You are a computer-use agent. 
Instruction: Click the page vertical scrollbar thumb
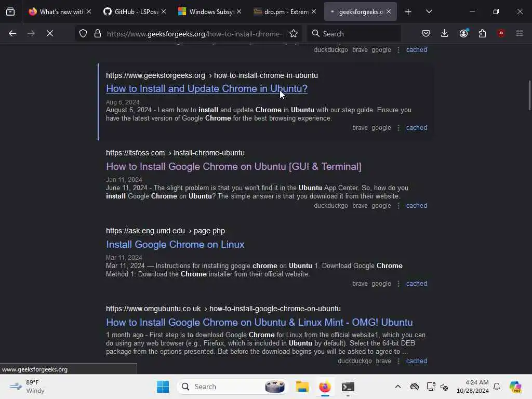(x=529, y=96)
